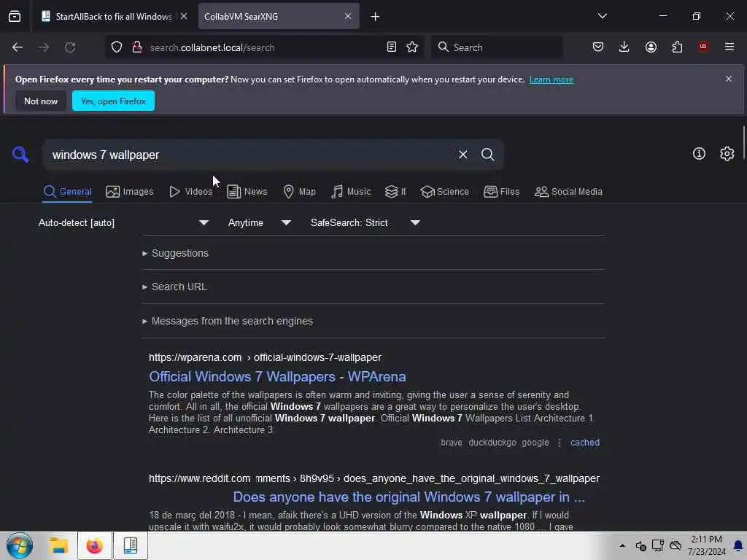Toggle reader view icon

[392, 47]
